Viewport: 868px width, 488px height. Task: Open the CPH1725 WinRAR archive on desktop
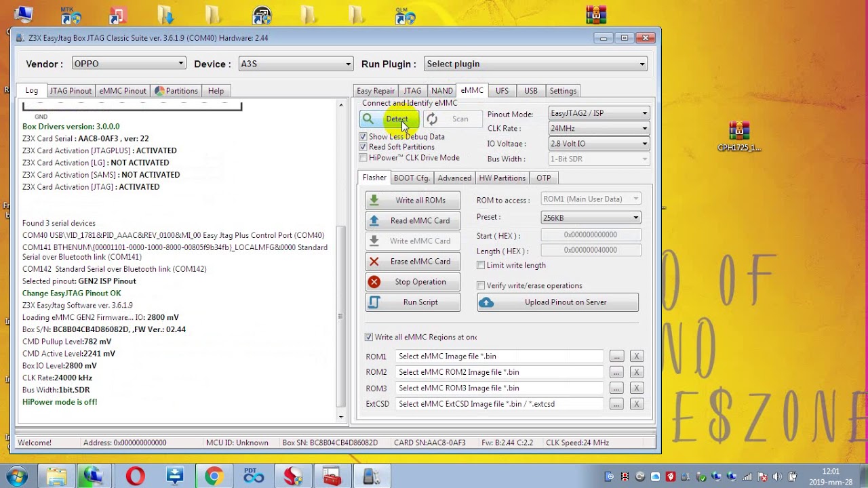739,136
